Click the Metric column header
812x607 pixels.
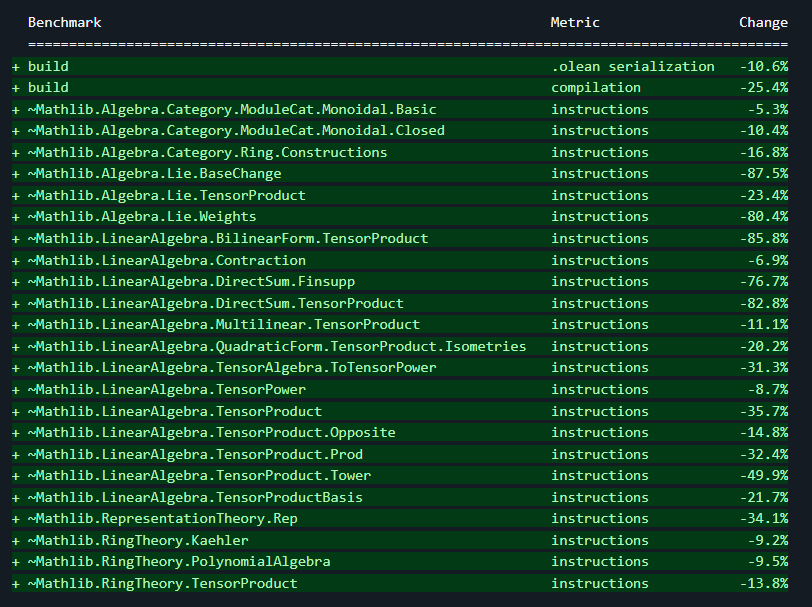tap(575, 22)
